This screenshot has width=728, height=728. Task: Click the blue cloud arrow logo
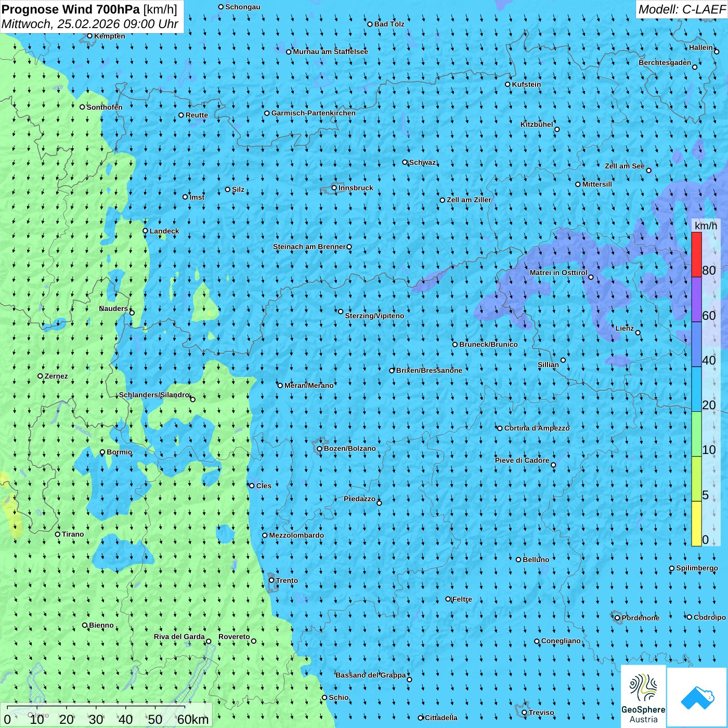[697, 697]
